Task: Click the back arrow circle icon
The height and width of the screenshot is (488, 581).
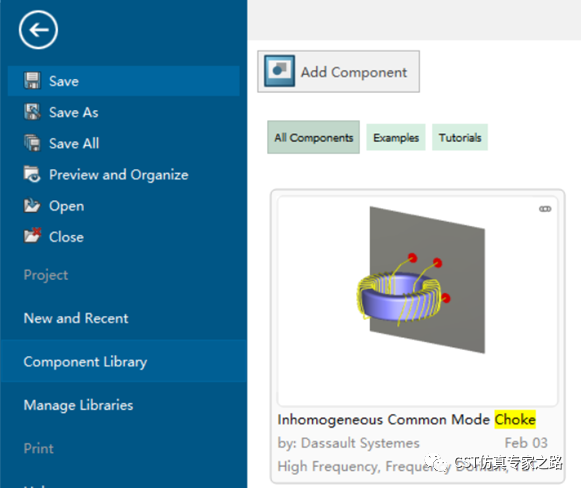Action: (x=38, y=30)
